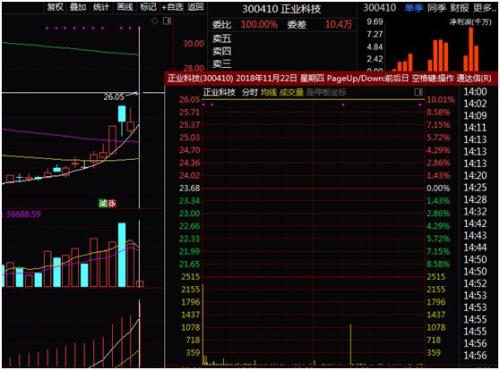Select the 14:02 trade row
The width and height of the screenshot is (500, 370).
[x=475, y=104]
